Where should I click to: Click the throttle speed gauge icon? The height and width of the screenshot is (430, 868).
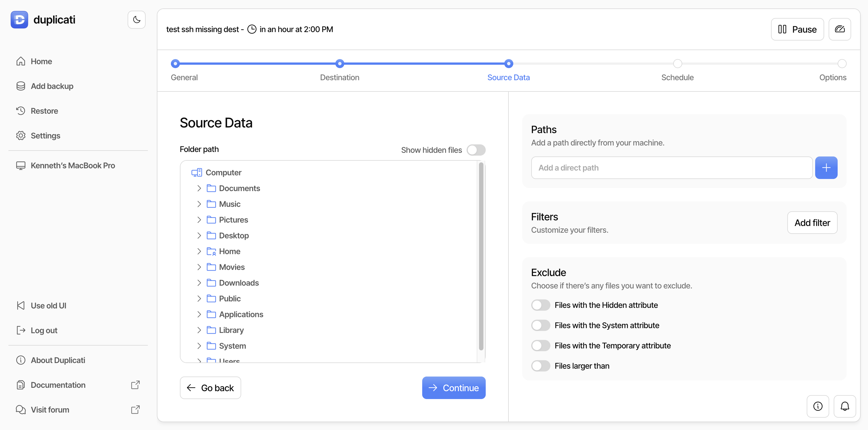coord(839,29)
